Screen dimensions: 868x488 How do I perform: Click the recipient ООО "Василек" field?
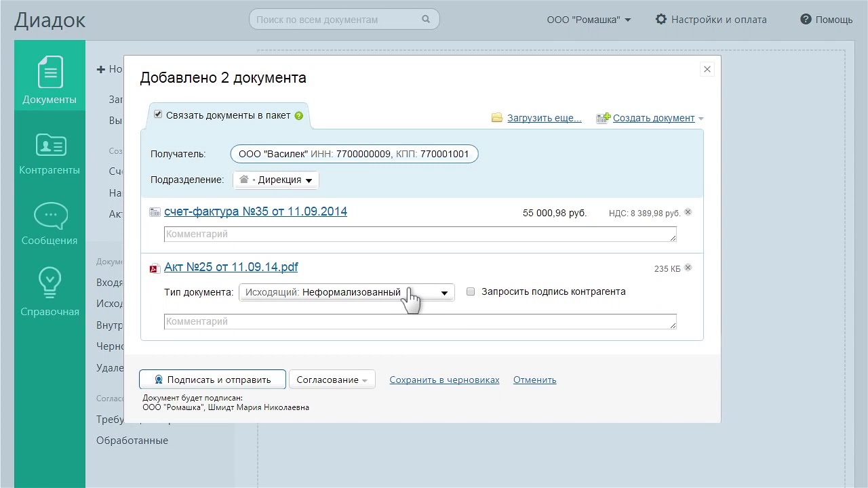tap(354, 154)
